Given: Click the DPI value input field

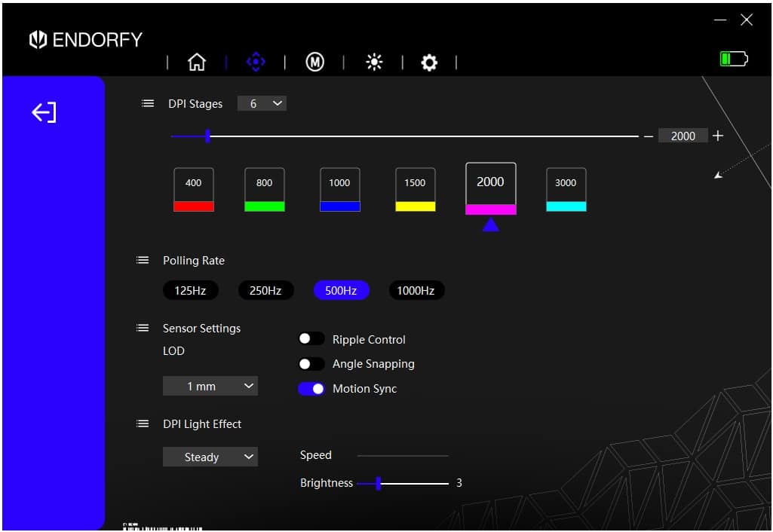Looking at the screenshot, I should [683, 136].
